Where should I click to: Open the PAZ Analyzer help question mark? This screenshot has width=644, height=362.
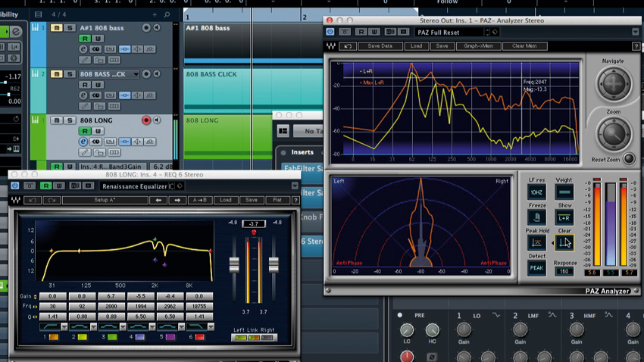[x=636, y=46]
